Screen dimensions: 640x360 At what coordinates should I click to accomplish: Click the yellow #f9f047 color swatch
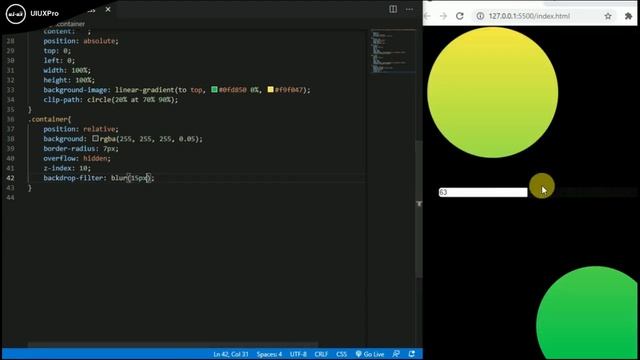pos(270,89)
